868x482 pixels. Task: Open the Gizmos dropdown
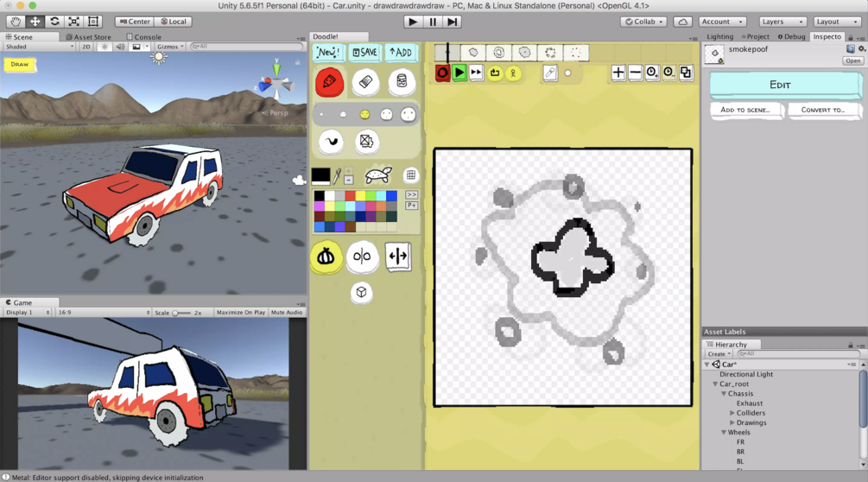click(170, 47)
